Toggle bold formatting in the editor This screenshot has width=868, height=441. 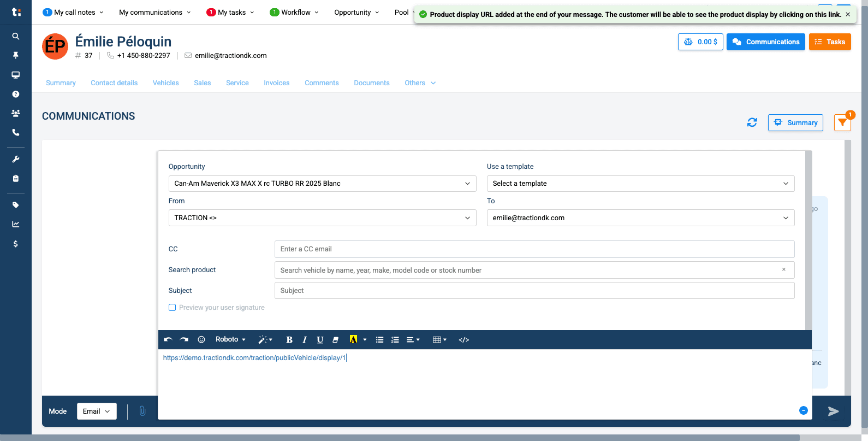289,340
